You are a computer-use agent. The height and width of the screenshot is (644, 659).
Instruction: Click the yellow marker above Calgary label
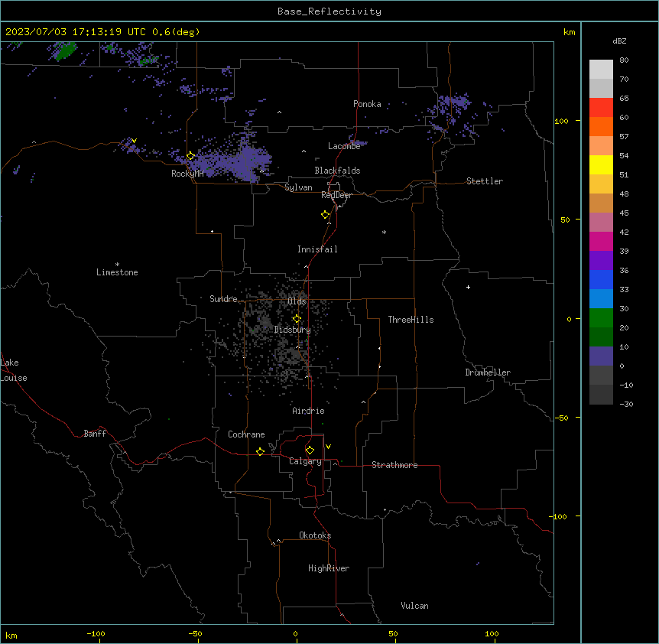click(310, 450)
